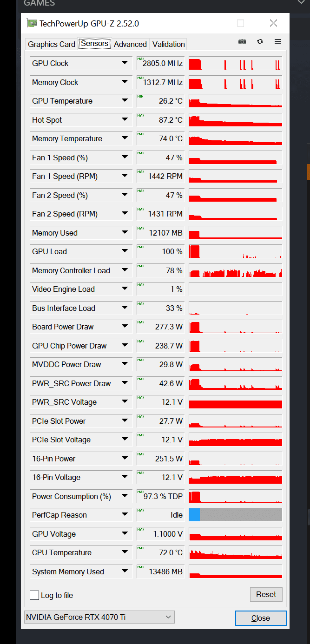Click the CPU Temperature history graph
Screen dimensions: 310x644
[235, 552]
